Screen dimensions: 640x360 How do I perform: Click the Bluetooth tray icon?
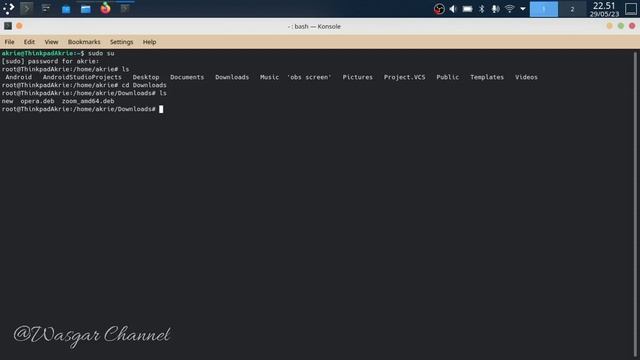coord(482,9)
